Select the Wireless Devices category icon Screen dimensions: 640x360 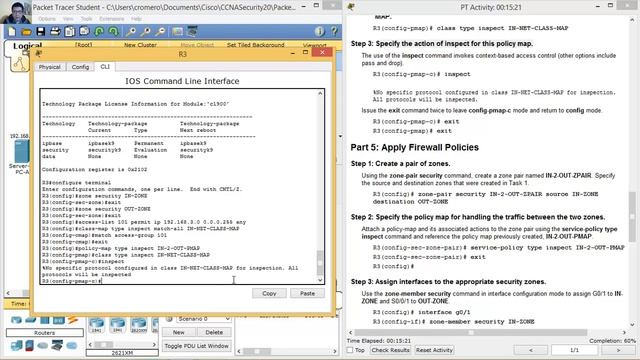58,320
